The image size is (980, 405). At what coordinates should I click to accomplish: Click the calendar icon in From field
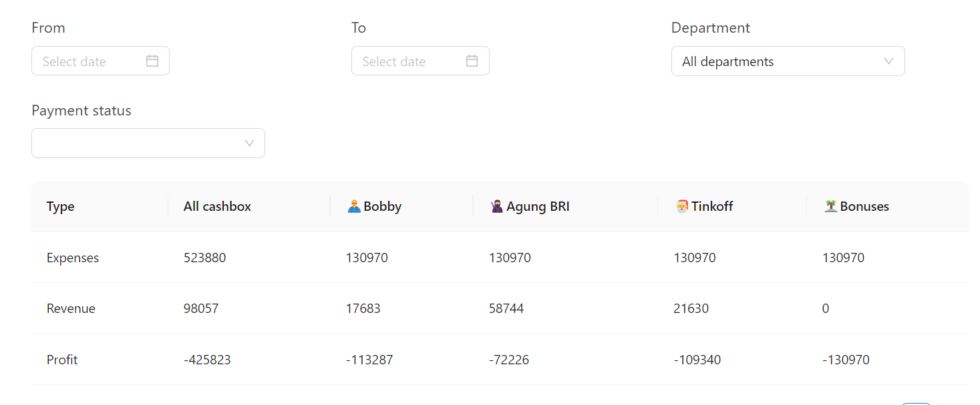(152, 61)
